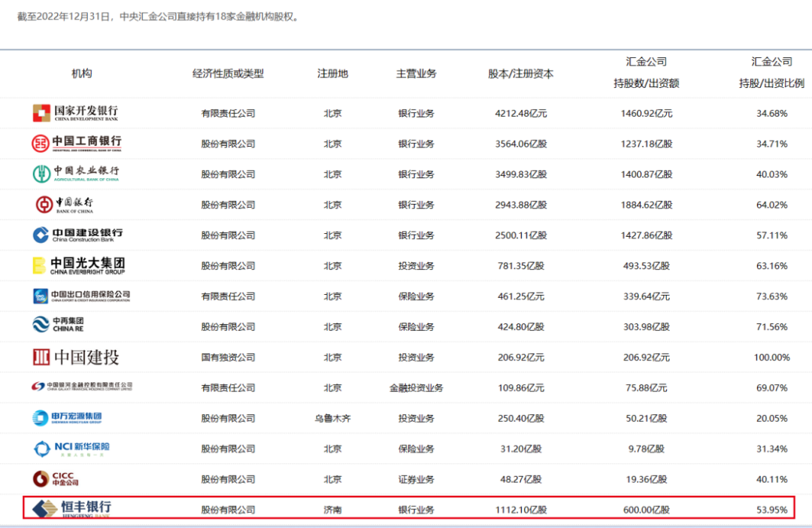Viewport: 812px width, 528px height.
Task: Click the China Everbright Group logo
Action: click(78, 266)
